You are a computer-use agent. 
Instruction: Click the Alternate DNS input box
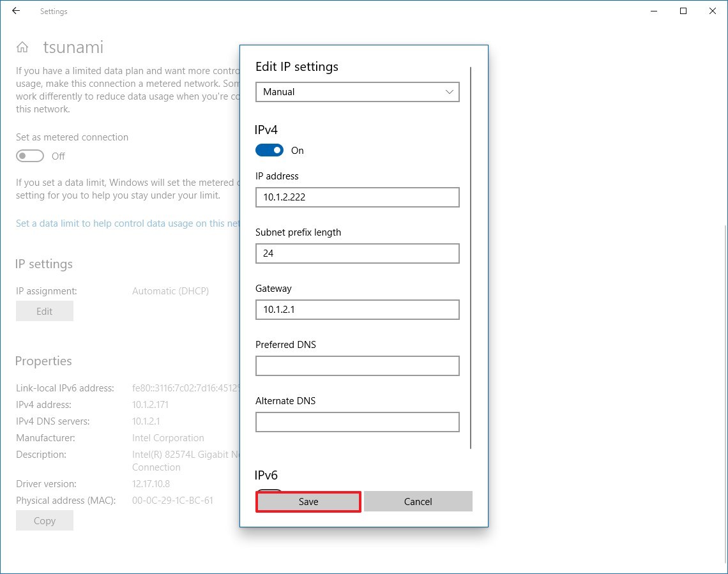357,422
